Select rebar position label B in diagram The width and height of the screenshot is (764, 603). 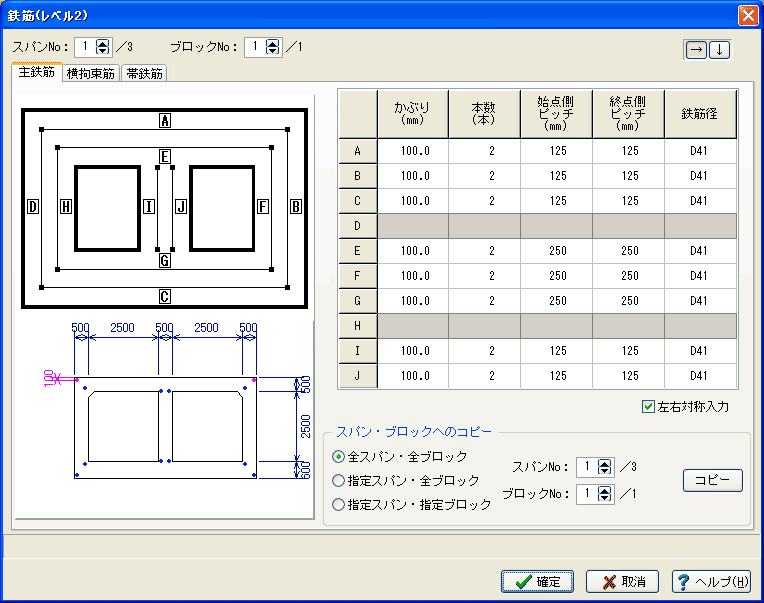295,207
